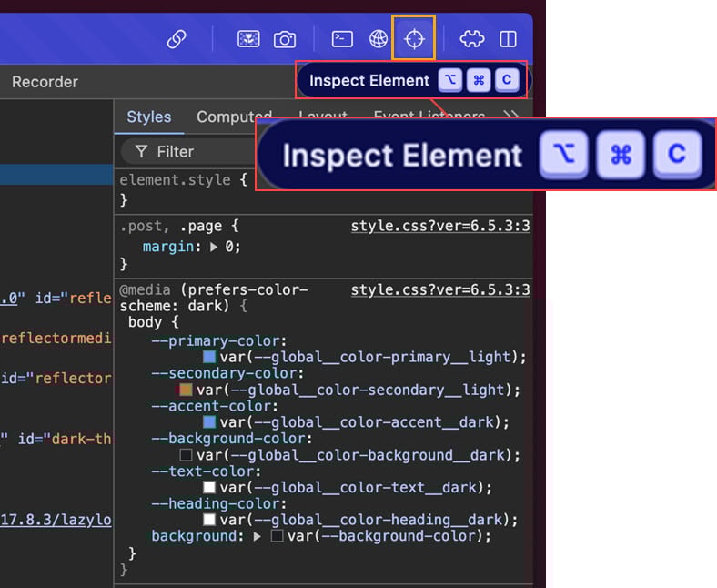Click the id="dark-th attribute in DOM
The width and height of the screenshot is (717, 588).
click(65, 440)
